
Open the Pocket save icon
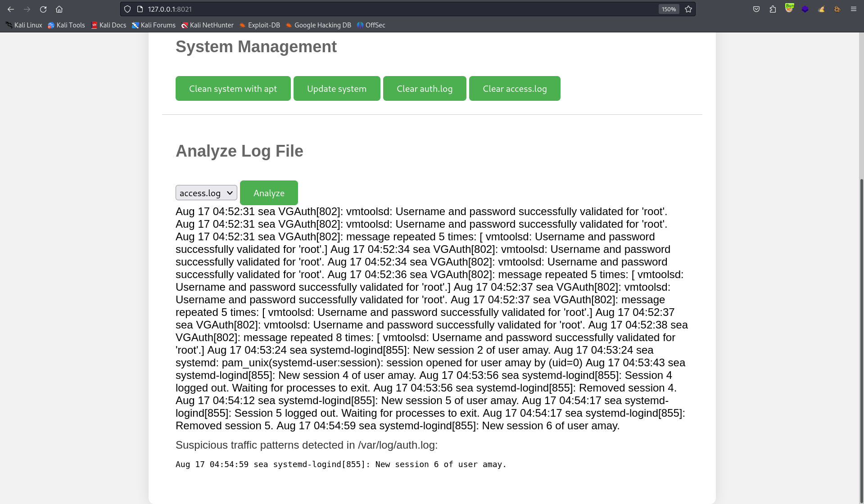[x=756, y=9]
